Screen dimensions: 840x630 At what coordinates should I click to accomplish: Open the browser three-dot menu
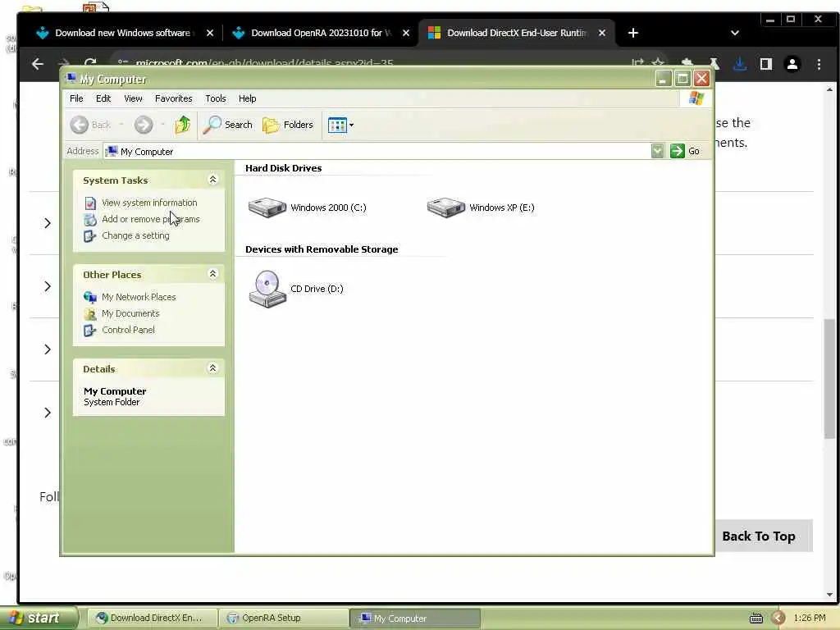[819, 64]
